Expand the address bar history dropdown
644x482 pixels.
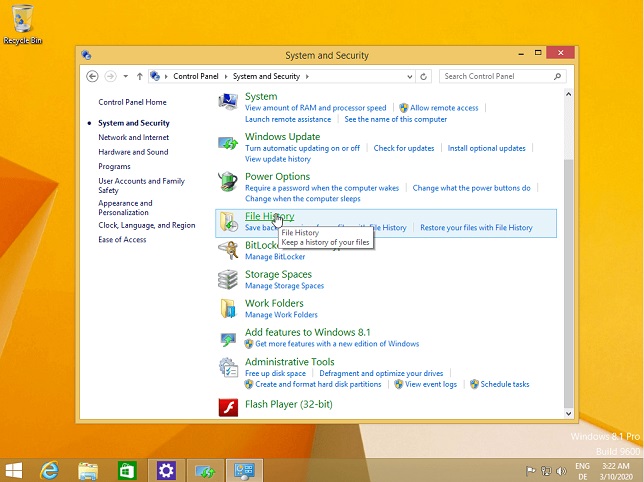tap(409, 77)
